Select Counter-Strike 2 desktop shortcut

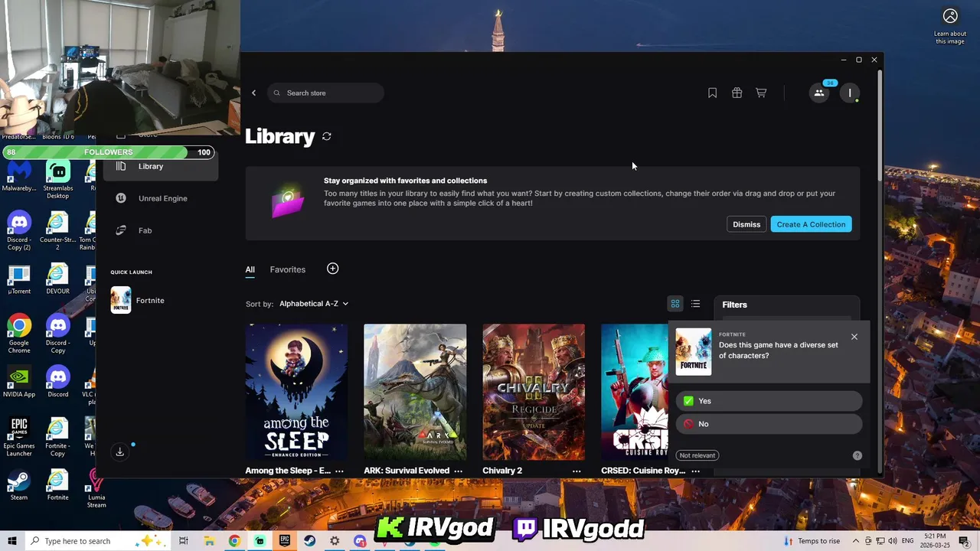(x=57, y=232)
